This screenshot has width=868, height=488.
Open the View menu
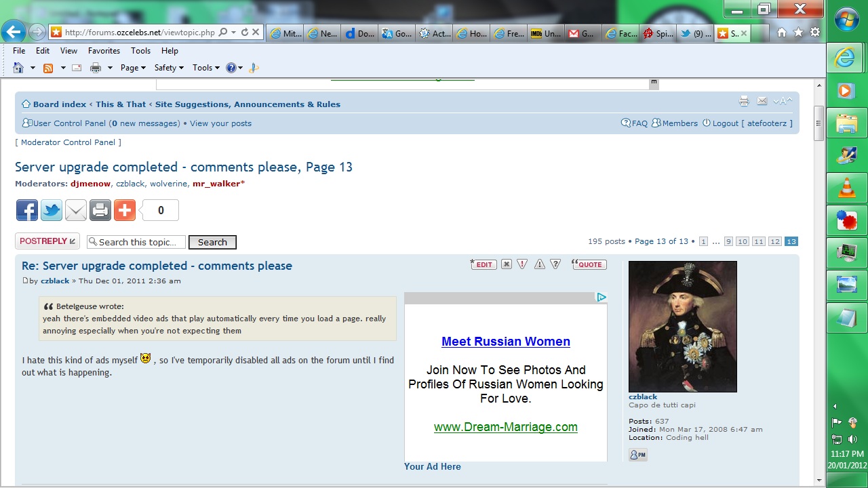68,51
